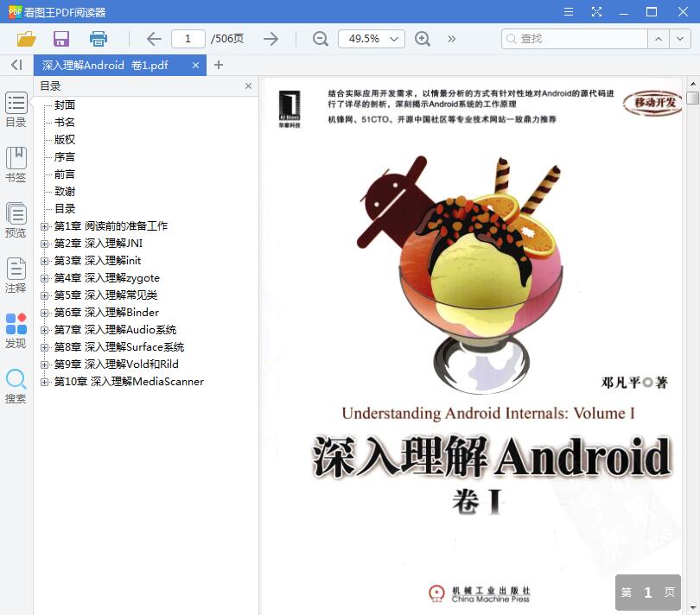Go to the previous page arrow

point(154,39)
